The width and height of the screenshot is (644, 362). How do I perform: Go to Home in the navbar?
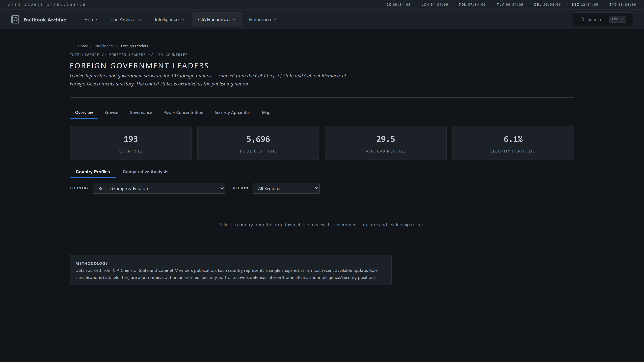pyautogui.click(x=91, y=19)
